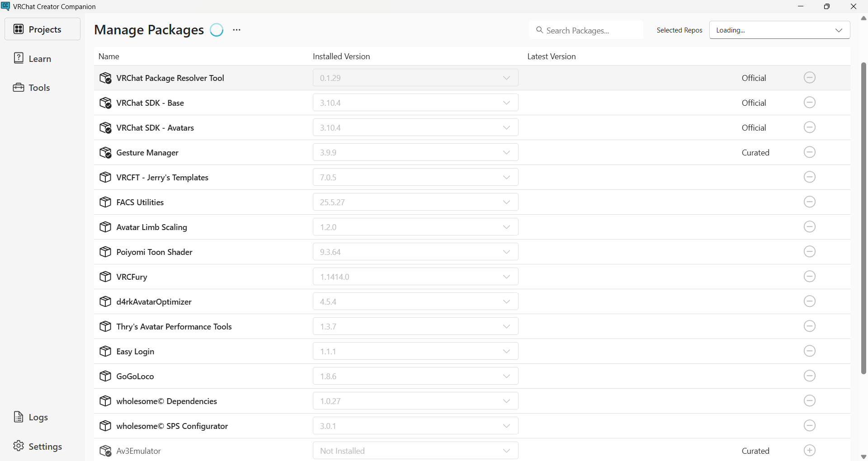This screenshot has width=868, height=461.
Task: Click the Name column header
Action: coord(109,56)
